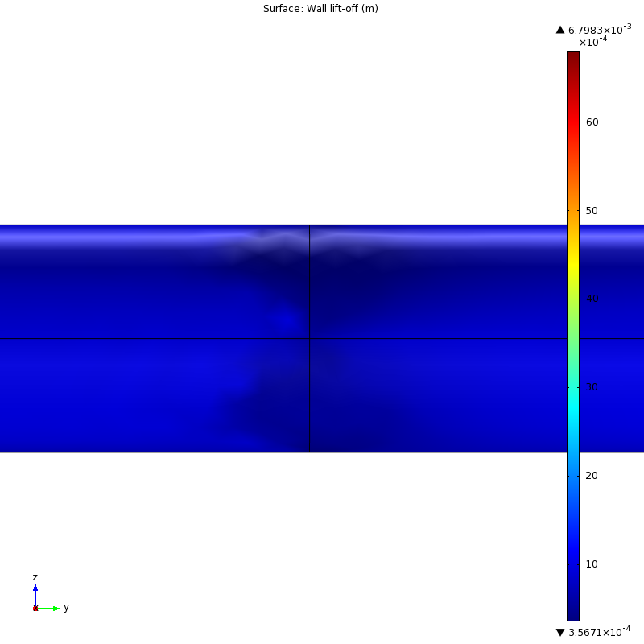Click the yellow band of the color legend
This screenshot has width=644, height=644.
click(x=572, y=254)
